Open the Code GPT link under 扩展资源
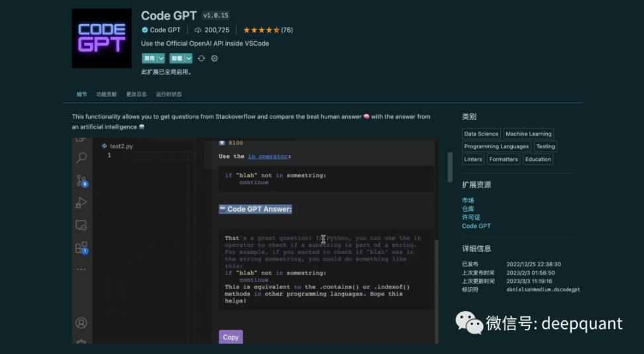Screen dimensions: 644x354 tap(476, 226)
